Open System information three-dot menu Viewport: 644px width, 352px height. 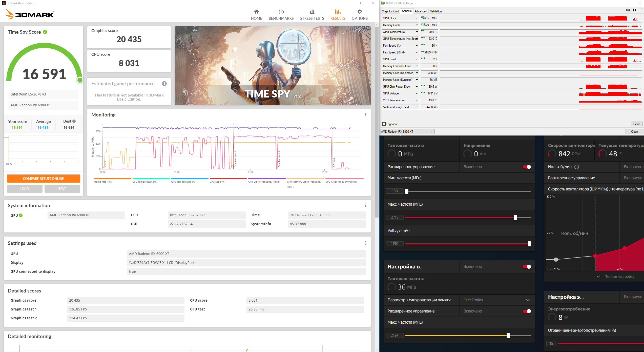click(x=366, y=205)
